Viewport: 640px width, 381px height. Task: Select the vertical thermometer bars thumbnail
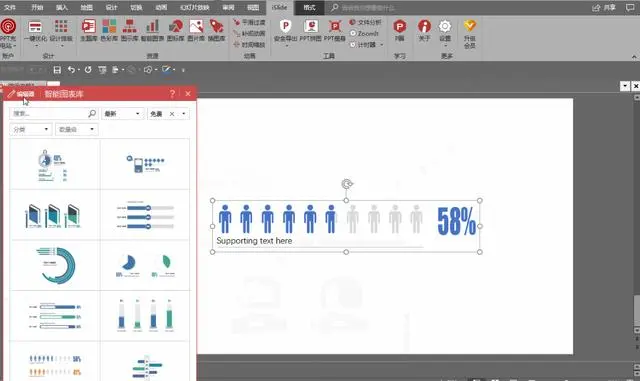point(145,316)
